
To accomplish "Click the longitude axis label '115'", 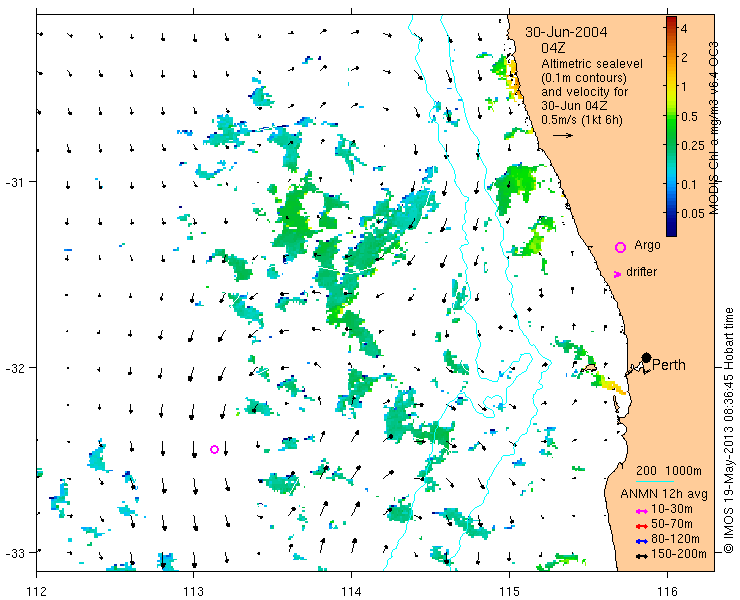I will pyautogui.click(x=509, y=591).
